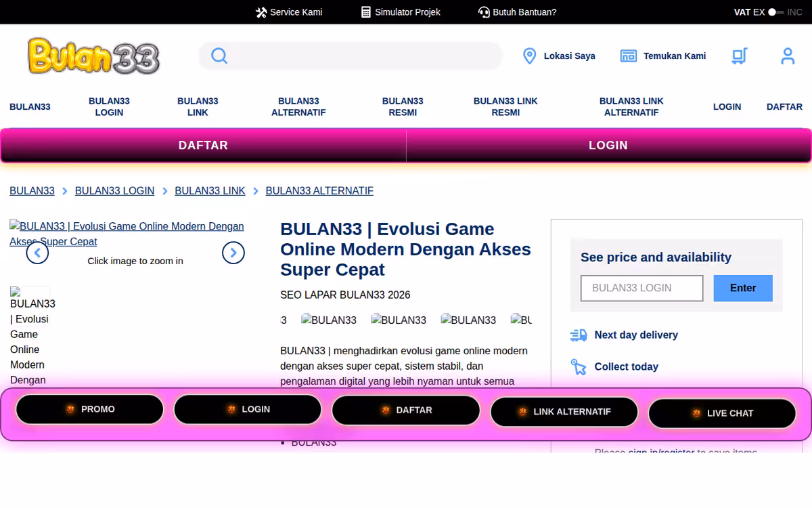The image size is (812, 508).
Task: Click the Butuh Bantuan headset icon
Action: coord(484,12)
